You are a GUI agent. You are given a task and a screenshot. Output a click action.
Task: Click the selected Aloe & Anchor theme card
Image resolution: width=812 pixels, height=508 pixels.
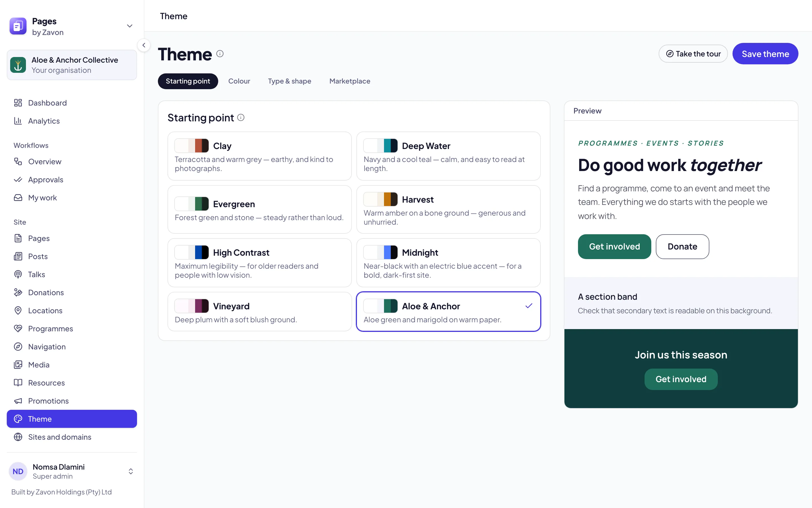click(448, 312)
